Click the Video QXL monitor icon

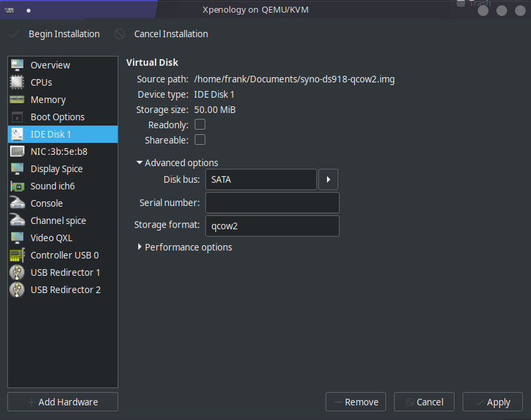tap(17, 238)
